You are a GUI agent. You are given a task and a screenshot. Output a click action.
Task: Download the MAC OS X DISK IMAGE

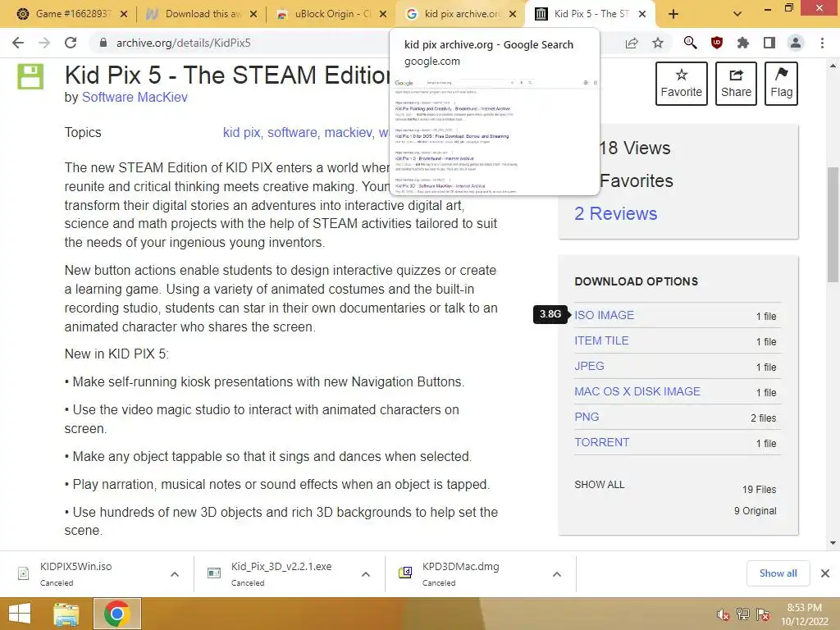click(x=637, y=391)
